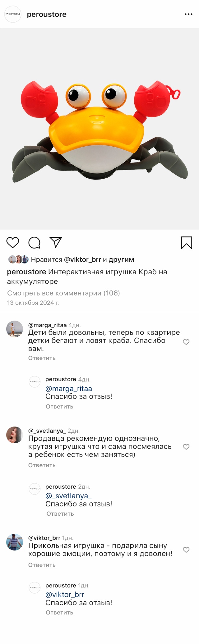
Task: Save the post with bookmark icon
Action: coord(186,243)
